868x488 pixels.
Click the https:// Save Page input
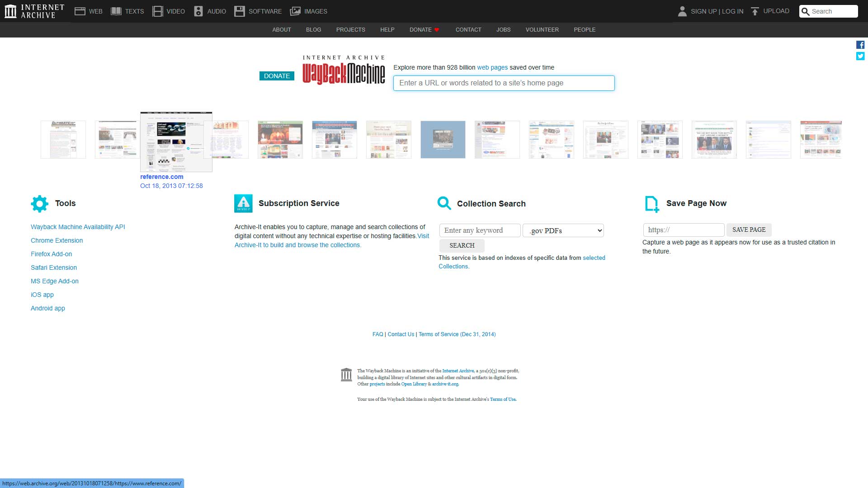coord(684,230)
